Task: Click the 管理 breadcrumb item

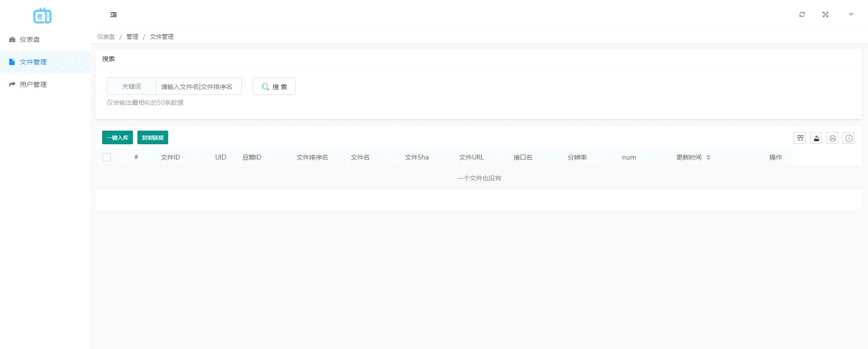Action: click(x=132, y=37)
